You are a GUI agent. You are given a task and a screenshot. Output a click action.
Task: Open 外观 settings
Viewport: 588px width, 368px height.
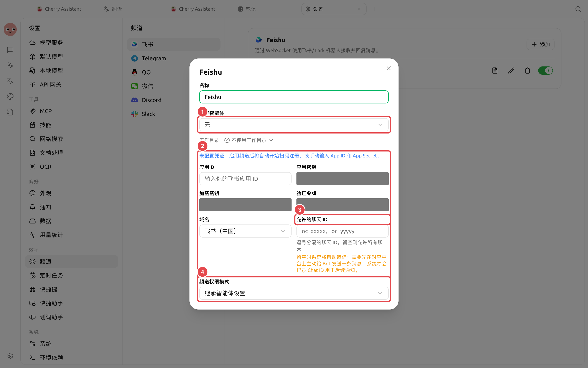(71, 193)
